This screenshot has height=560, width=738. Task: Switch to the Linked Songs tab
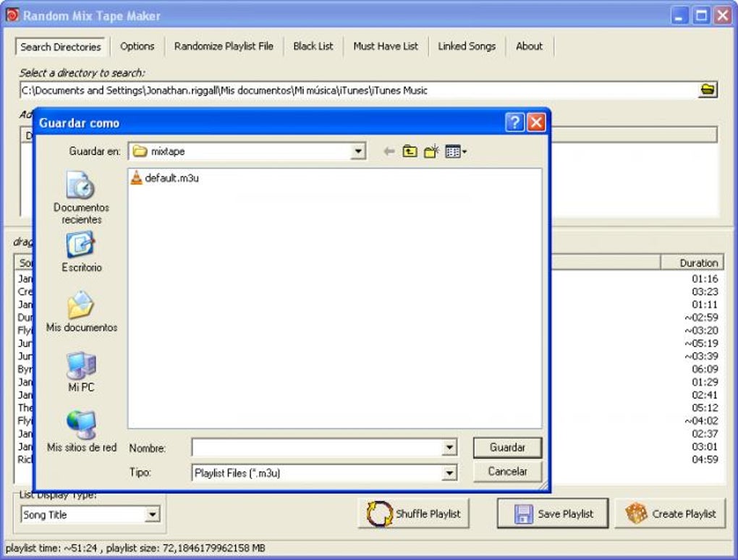point(467,46)
